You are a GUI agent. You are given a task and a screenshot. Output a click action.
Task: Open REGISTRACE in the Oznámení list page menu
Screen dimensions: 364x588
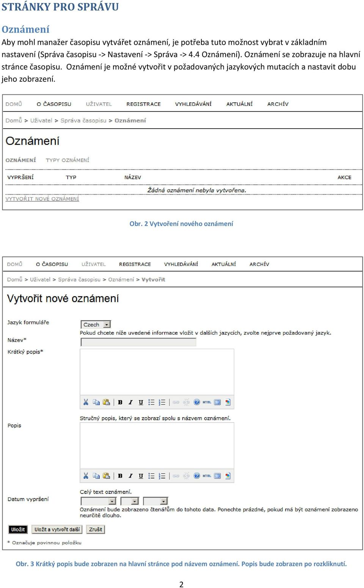[144, 104]
